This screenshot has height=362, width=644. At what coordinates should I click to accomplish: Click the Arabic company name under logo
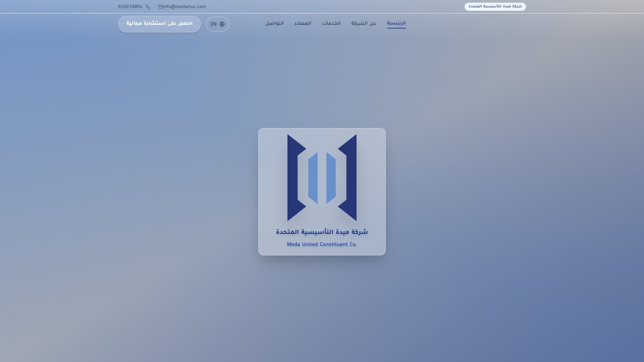(322, 232)
